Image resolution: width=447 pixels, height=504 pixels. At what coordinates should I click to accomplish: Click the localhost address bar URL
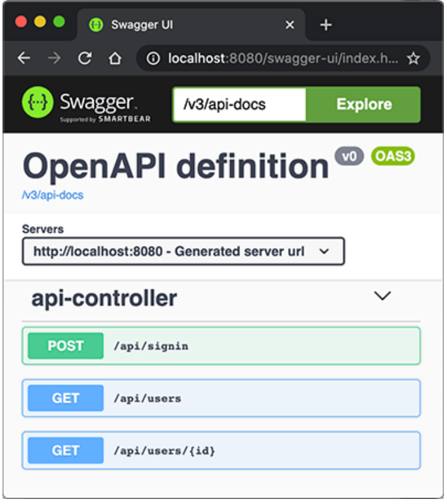(283, 59)
